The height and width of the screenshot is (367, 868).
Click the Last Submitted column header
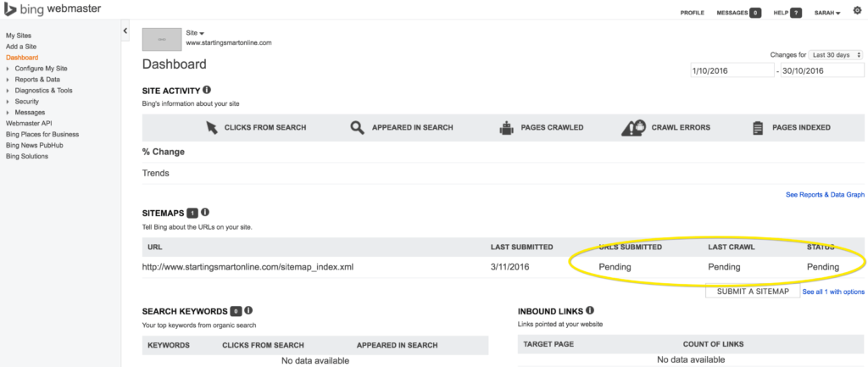click(521, 247)
